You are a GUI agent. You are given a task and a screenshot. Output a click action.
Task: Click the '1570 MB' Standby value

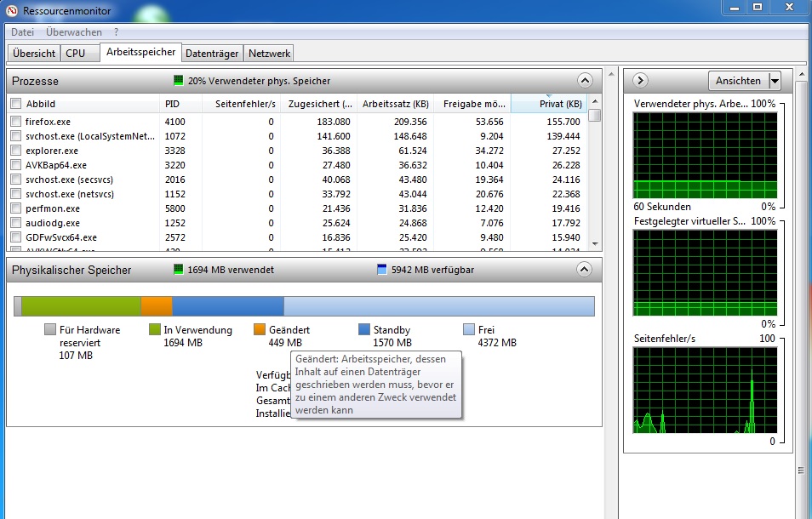[x=392, y=343]
